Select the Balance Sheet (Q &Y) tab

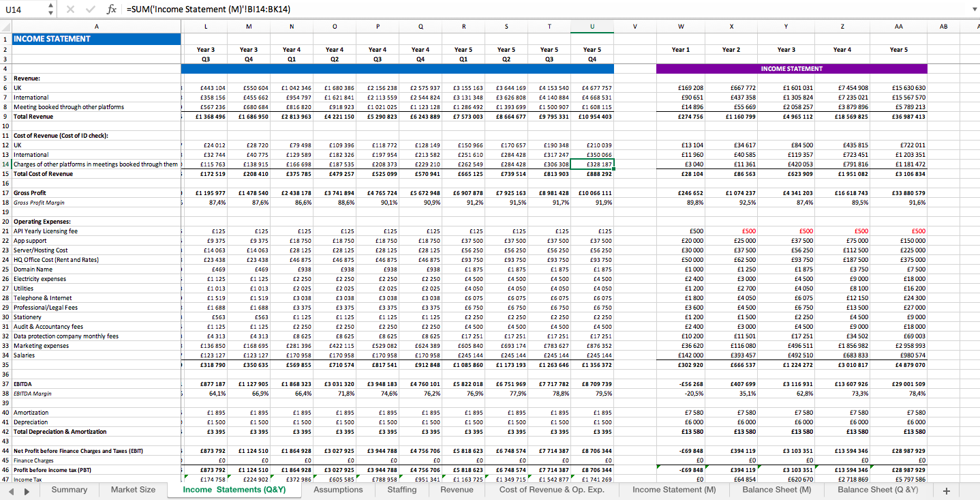[x=878, y=490]
